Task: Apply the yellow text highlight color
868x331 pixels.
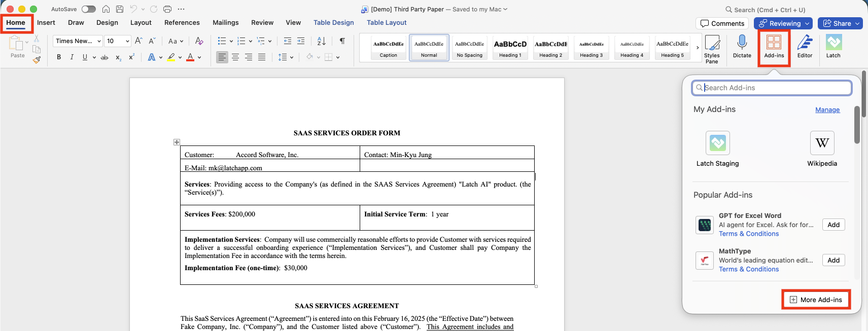Action: point(171,57)
